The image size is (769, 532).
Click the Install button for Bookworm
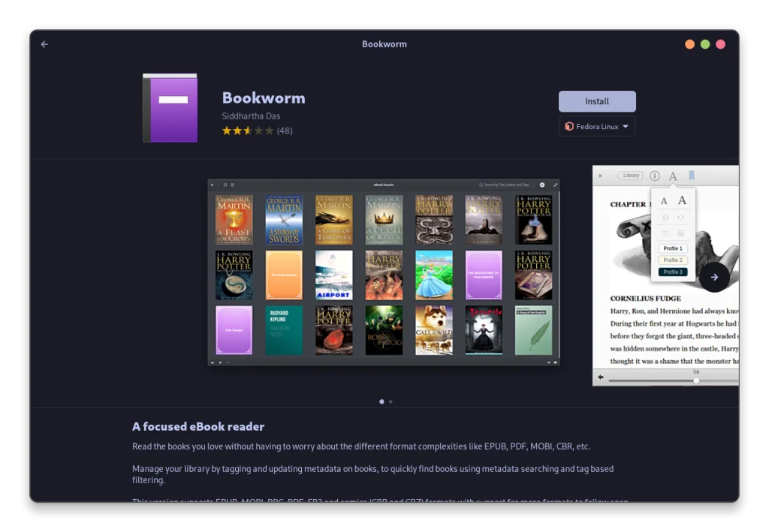[x=597, y=101]
